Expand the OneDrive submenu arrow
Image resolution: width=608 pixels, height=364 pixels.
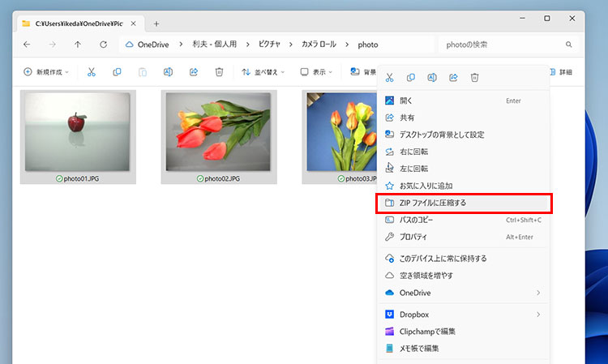click(537, 293)
